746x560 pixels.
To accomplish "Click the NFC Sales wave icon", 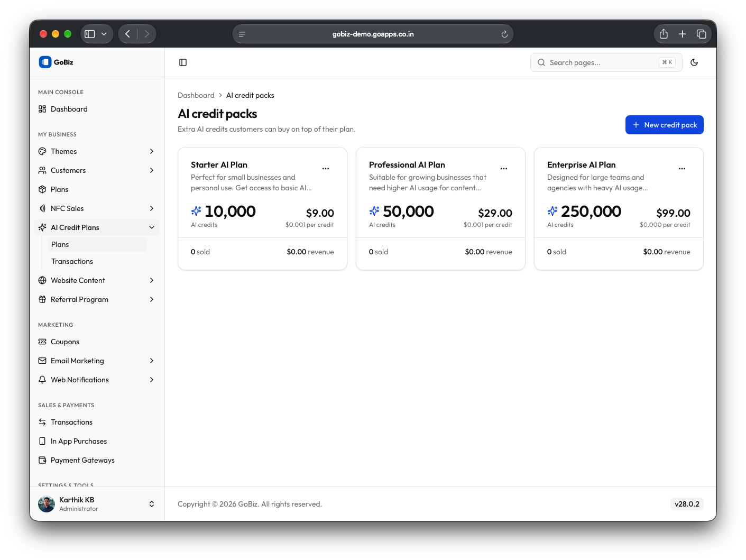I will pyautogui.click(x=42, y=208).
